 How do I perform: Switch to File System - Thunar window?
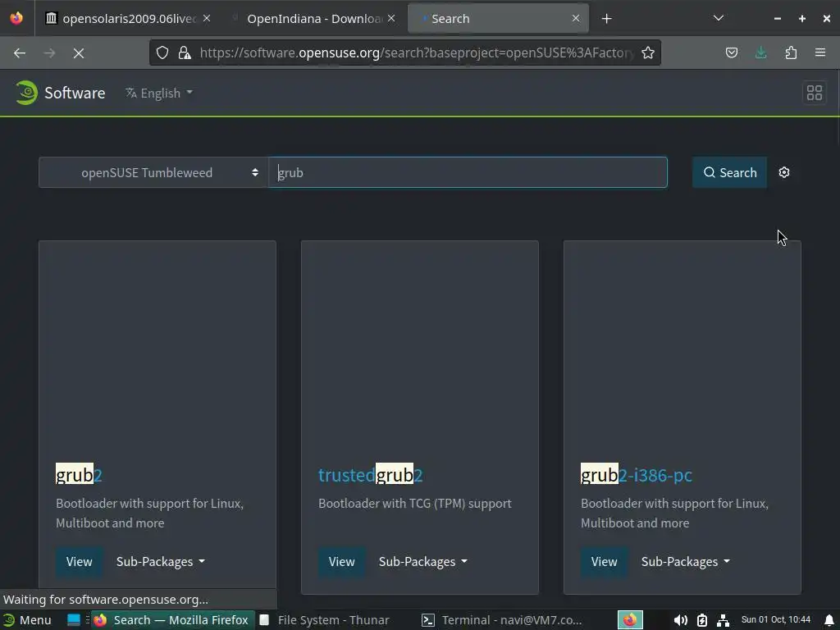(325, 620)
